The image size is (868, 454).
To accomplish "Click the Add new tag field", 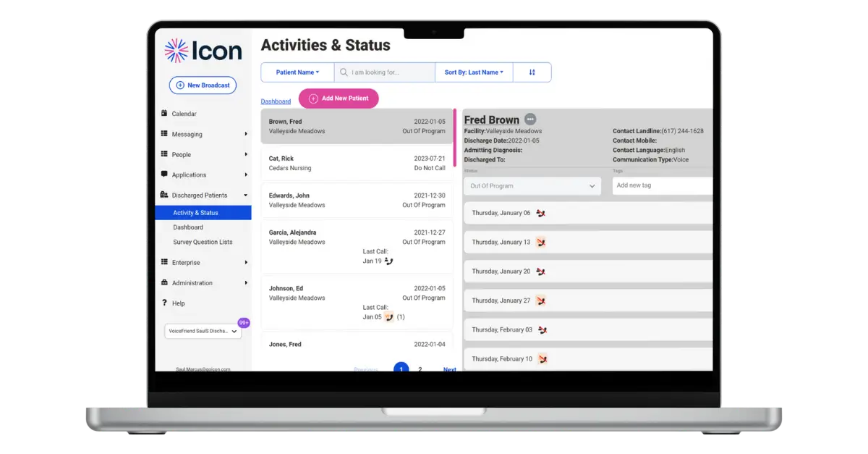I will pos(660,185).
